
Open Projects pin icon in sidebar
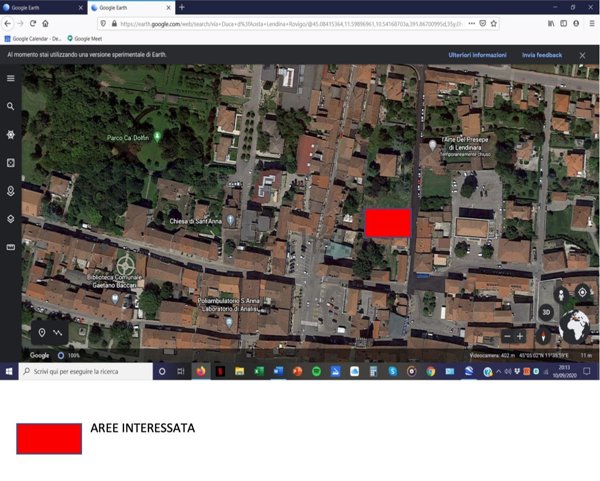(x=11, y=191)
